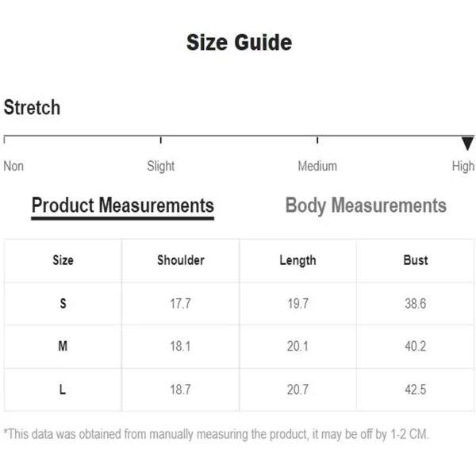This screenshot has width=476, height=476.
Task: Click the 18.1 shoulder value cell
Action: coord(180,347)
